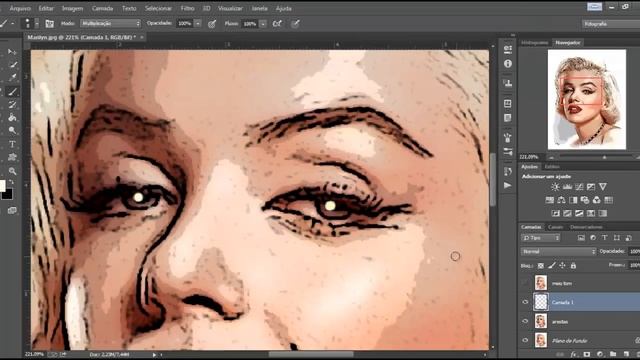Viewport: 640px width, 360px height.
Task: Create a new layer
Action: (x=626, y=354)
